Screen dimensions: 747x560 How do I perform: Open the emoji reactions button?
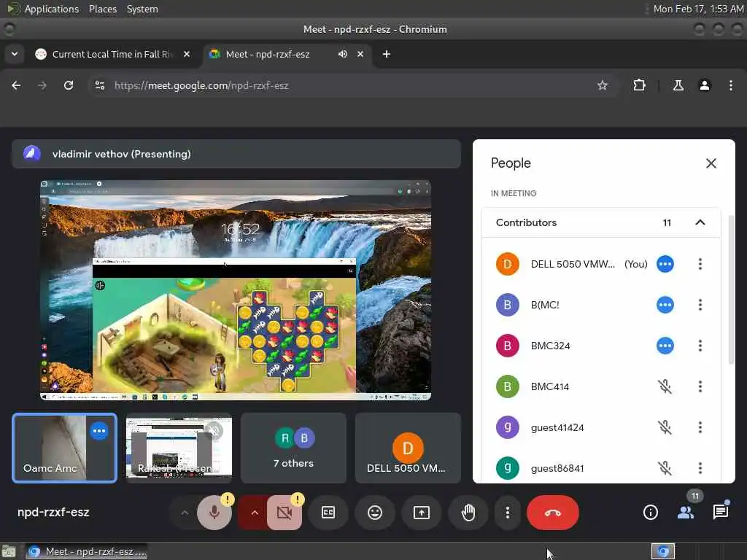point(375,513)
